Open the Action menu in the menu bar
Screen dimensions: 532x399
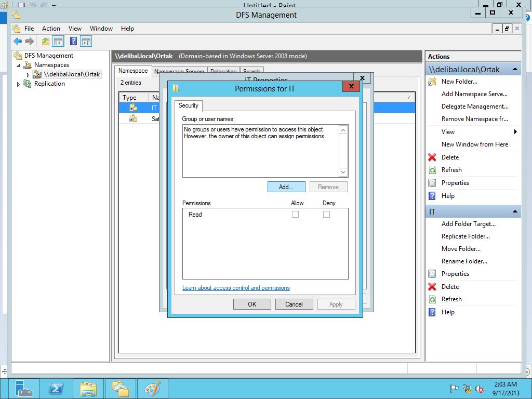pos(51,29)
